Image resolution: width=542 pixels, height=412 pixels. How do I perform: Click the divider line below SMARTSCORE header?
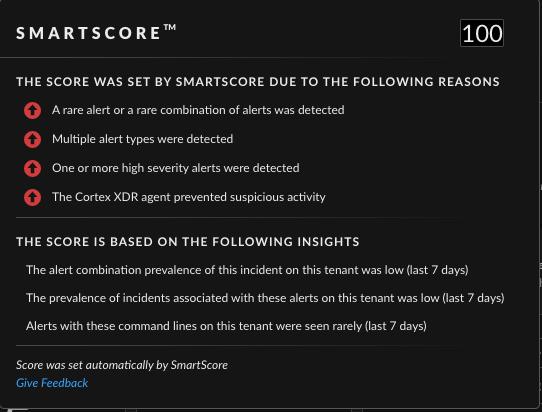tap(270, 57)
